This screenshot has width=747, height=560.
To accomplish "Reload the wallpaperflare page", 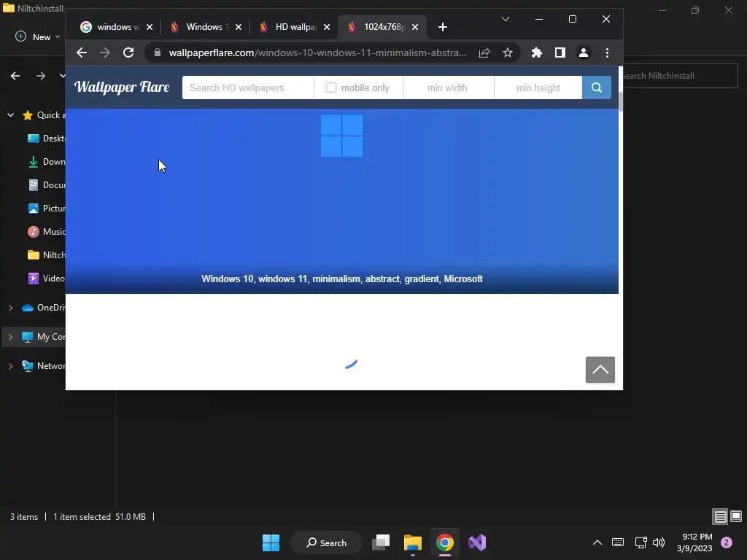I will point(128,52).
